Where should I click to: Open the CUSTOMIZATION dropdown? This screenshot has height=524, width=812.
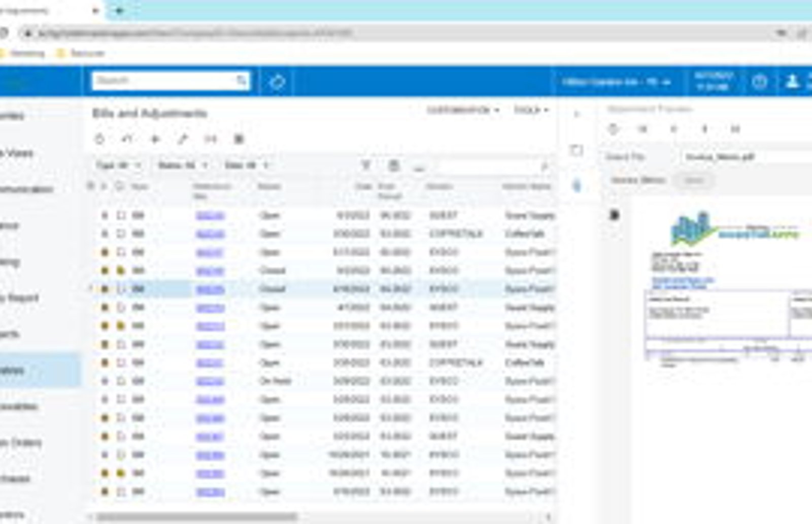click(463, 110)
